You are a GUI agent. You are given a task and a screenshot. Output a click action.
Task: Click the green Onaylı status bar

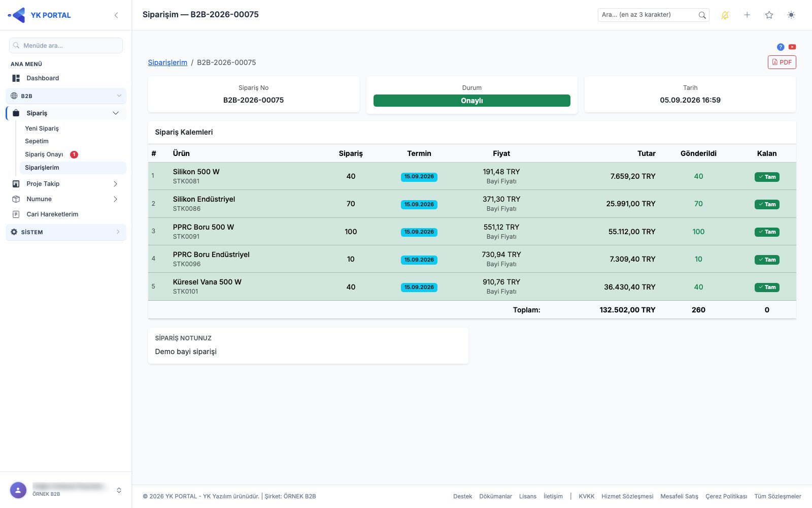pos(472,101)
